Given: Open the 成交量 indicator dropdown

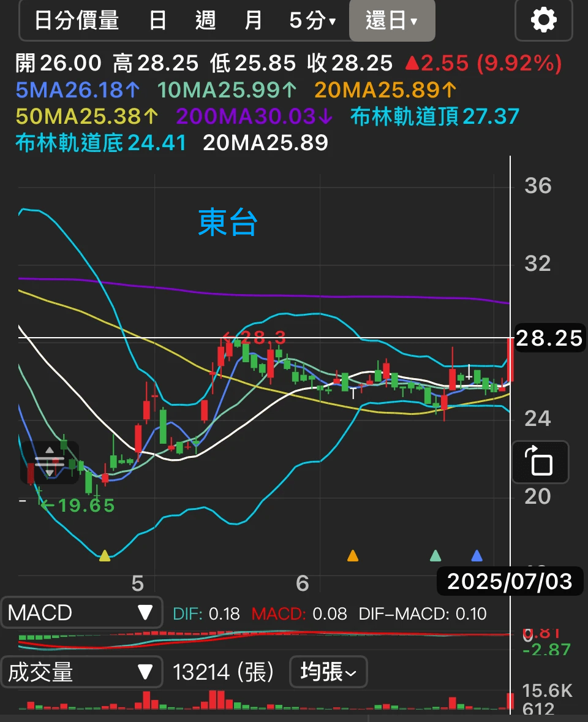Looking at the screenshot, I should (82, 672).
